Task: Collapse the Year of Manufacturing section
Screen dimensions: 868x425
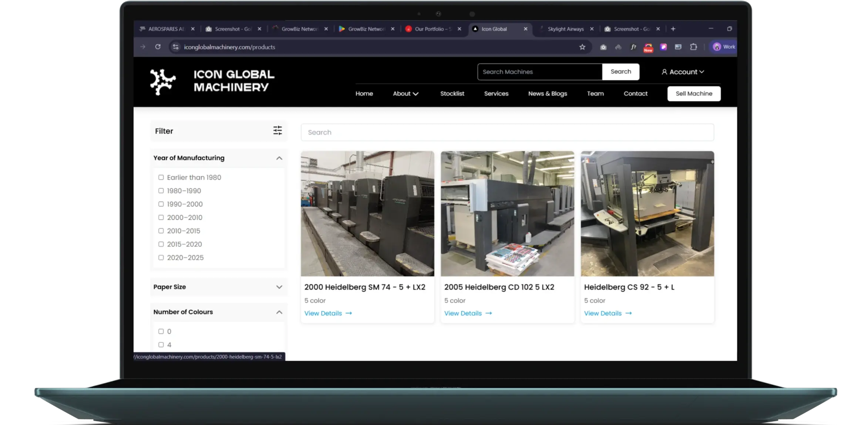Action: tap(279, 158)
